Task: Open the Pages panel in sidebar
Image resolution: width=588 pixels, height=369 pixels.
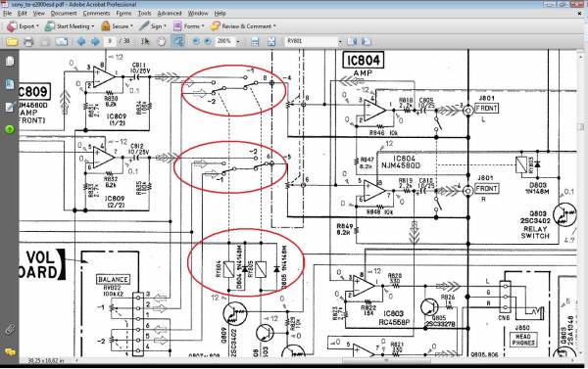Action: [10, 61]
